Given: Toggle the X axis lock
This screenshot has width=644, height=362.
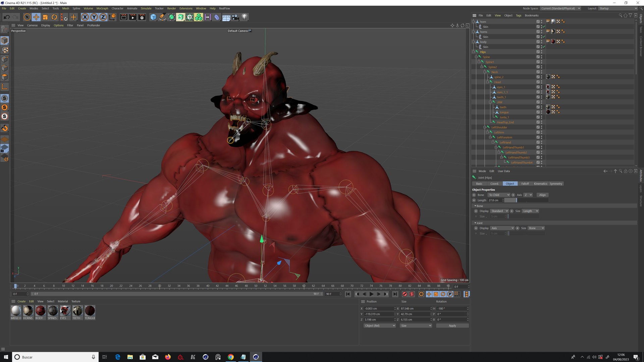Looking at the screenshot, I should point(85,17).
